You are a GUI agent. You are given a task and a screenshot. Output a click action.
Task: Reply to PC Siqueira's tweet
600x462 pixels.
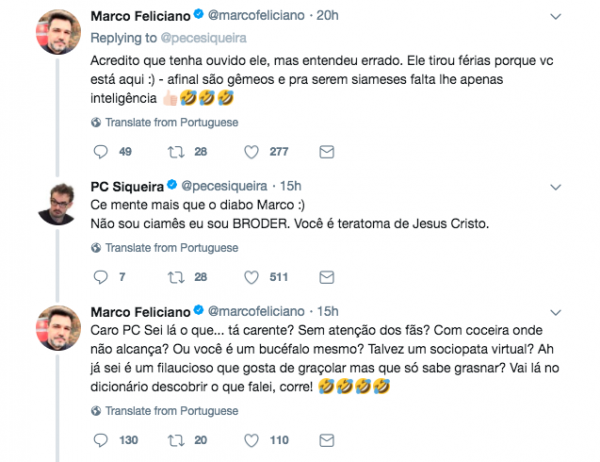coord(98,276)
